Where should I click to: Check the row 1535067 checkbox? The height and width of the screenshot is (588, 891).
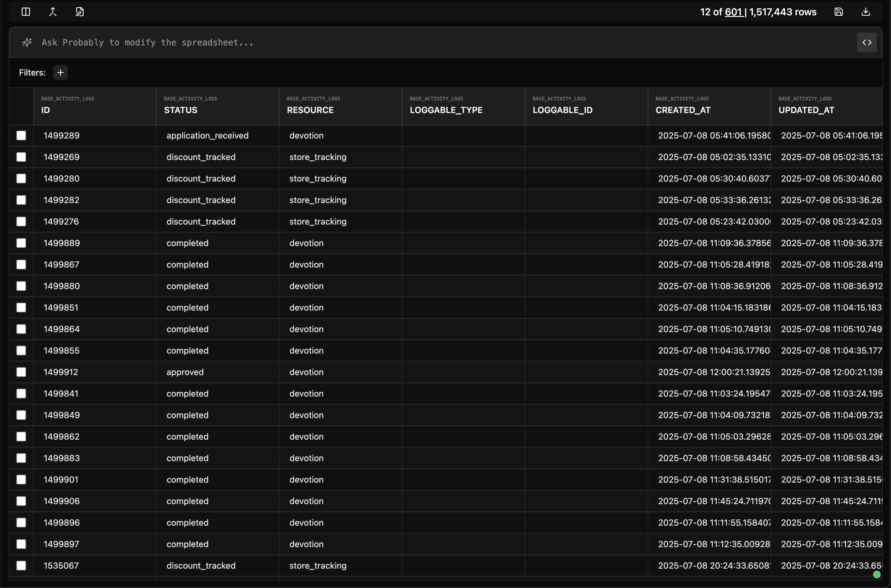point(21,566)
